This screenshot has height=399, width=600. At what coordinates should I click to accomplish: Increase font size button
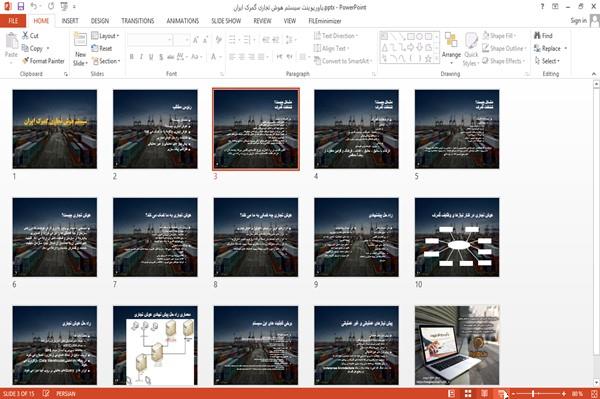click(196, 39)
